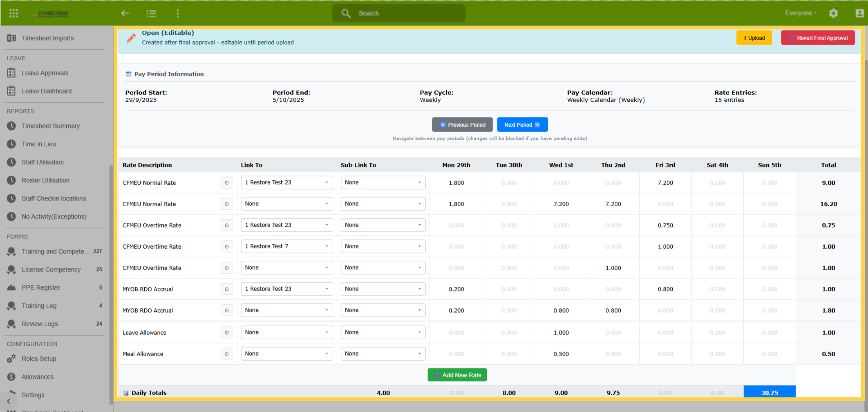This screenshot has width=868, height=412.
Task: Edit Fri 3rd hours 7.200 in first row
Action: 665,183
